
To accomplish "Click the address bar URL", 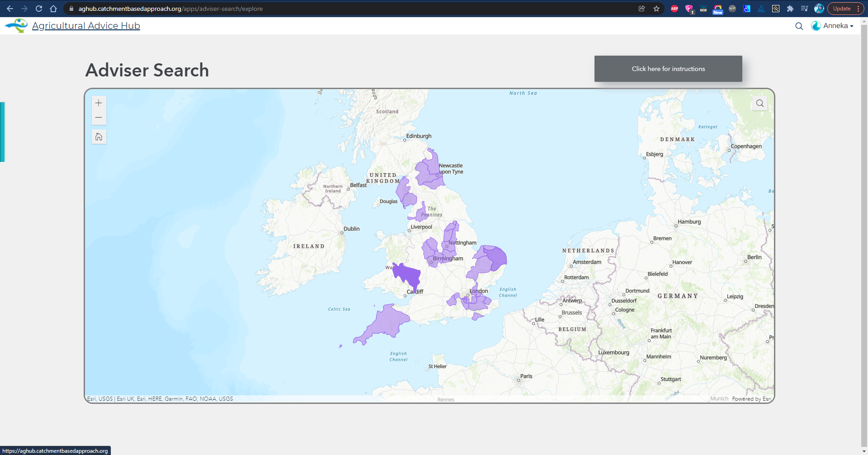I will (170, 9).
